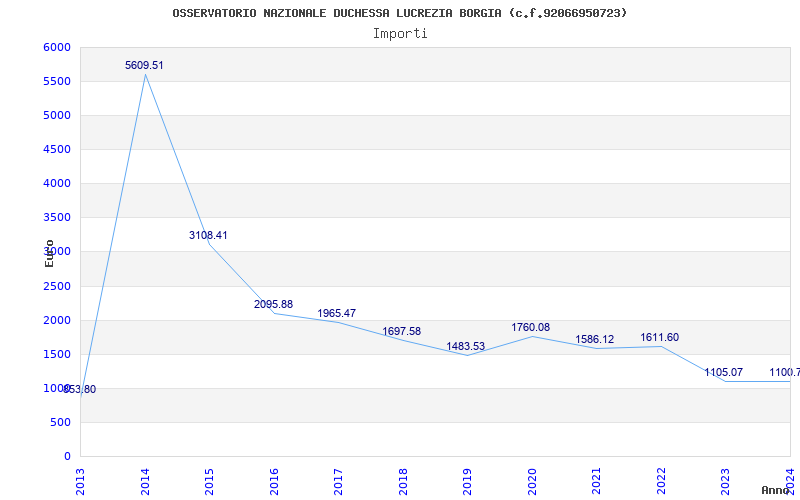Click the y-axis value 4500
The height and width of the screenshot is (500, 800).
coord(57,149)
